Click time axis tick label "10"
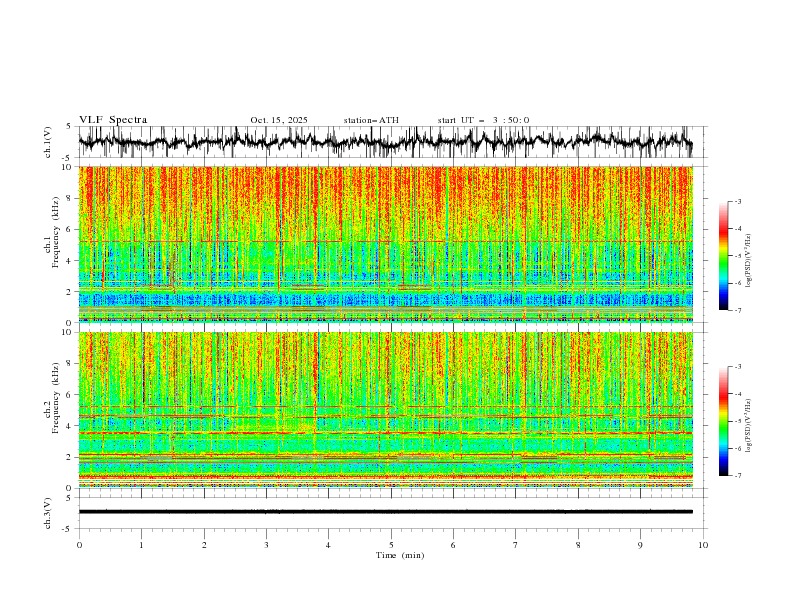Image resolution: width=792 pixels, height=612 pixels. (x=703, y=545)
